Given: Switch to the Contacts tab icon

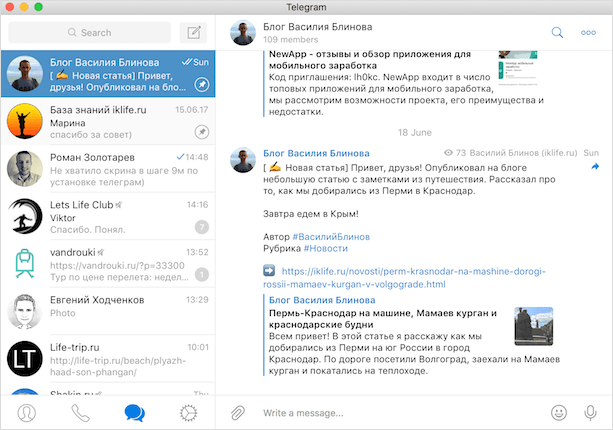Looking at the screenshot, I should click(x=27, y=413).
